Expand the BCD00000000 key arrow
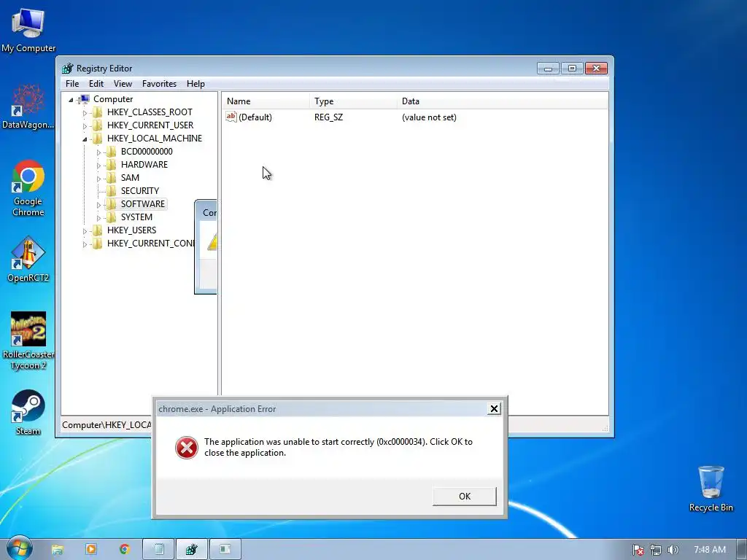 pyautogui.click(x=98, y=152)
